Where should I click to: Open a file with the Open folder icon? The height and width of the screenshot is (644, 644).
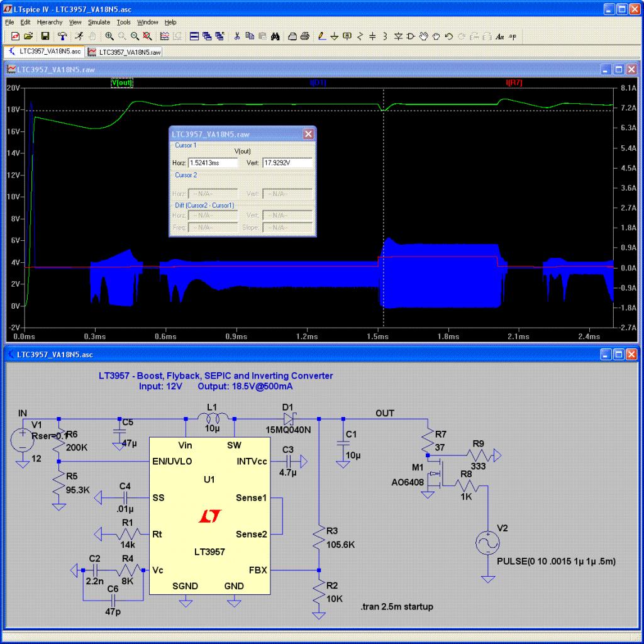click(x=28, y=36)
